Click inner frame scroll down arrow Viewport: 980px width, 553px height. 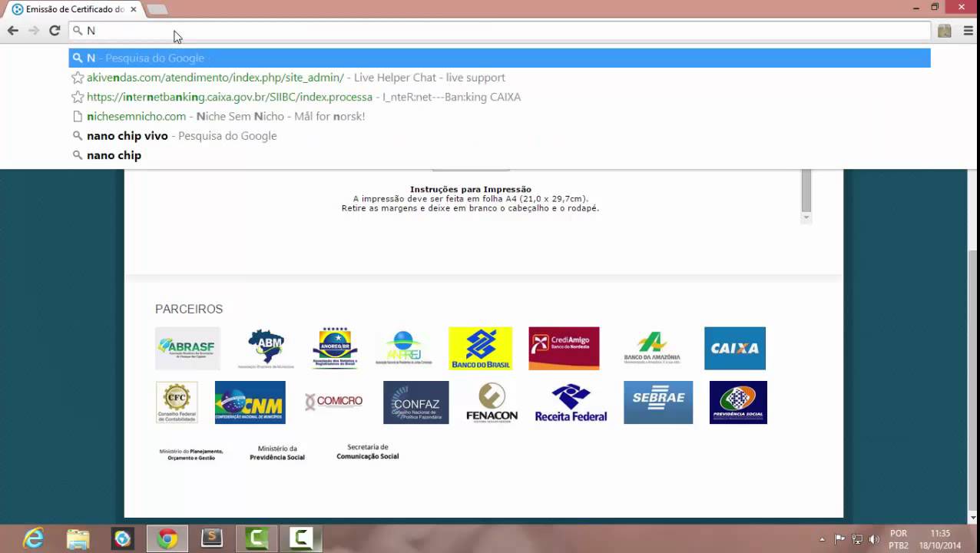point(806,218)
